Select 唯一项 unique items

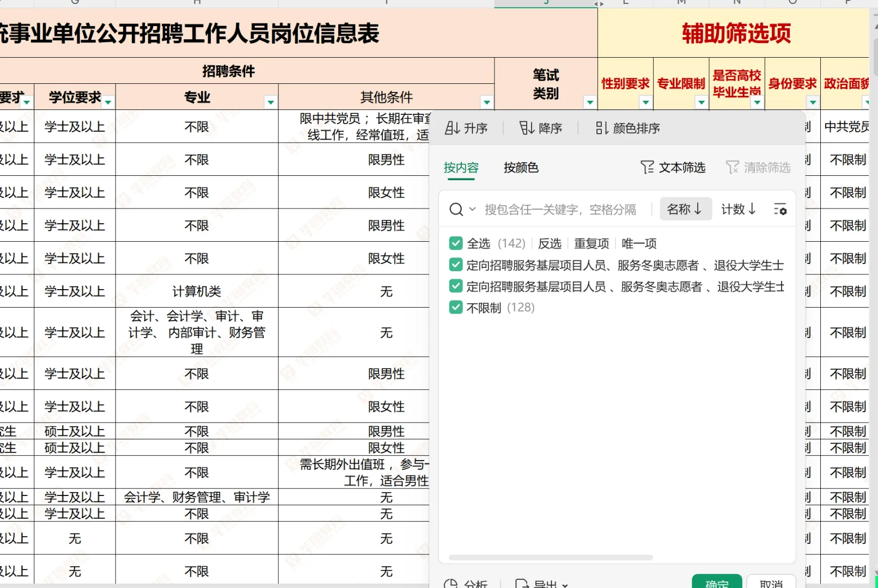(x=639, y=243)
